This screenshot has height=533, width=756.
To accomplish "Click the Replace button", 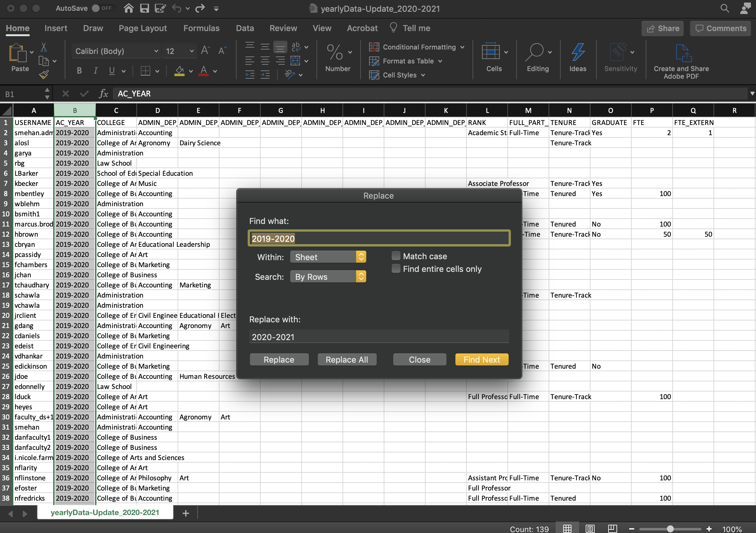I will 279,360.
